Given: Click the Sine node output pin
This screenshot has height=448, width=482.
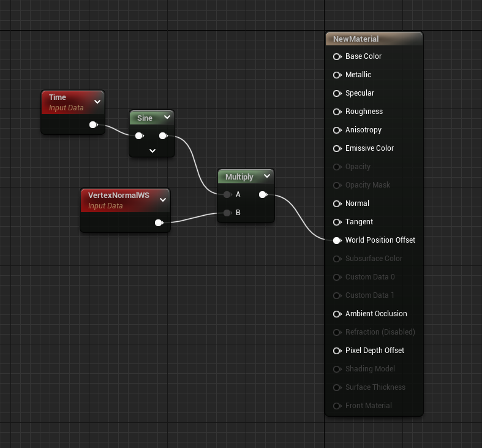Looking at the screenshot, I should (x=162, y=136).
